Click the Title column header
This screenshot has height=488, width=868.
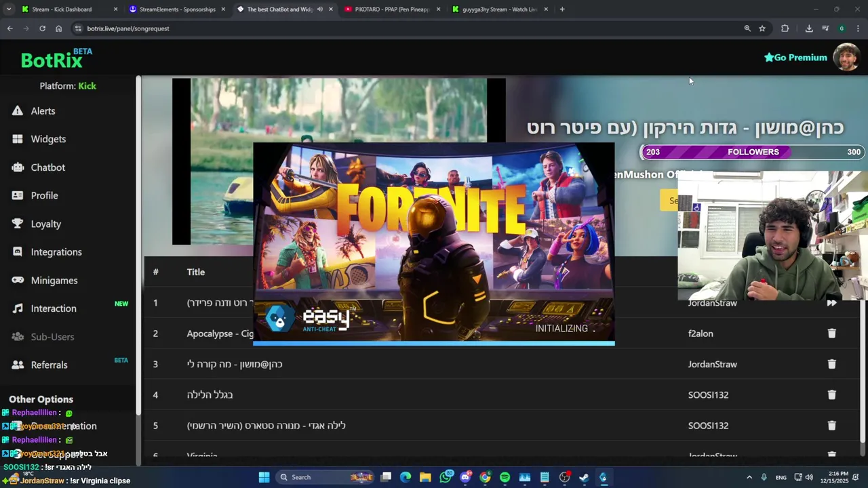coord(196,272)
